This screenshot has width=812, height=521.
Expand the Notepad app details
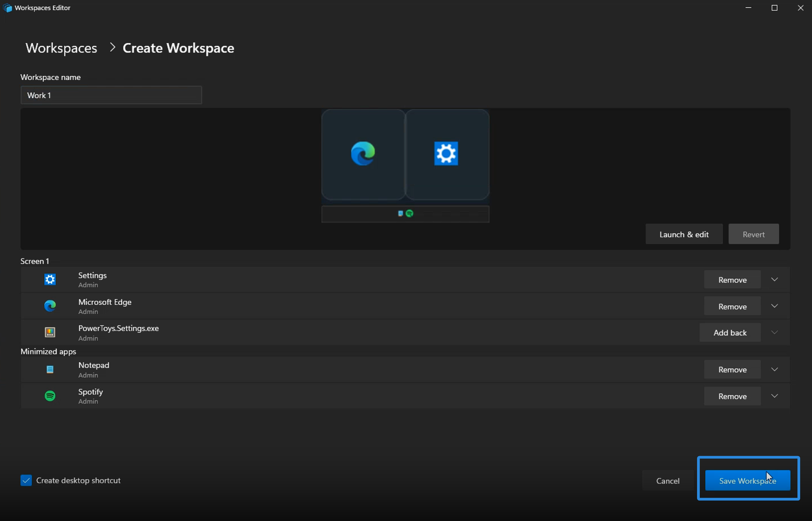click(774, 369)
